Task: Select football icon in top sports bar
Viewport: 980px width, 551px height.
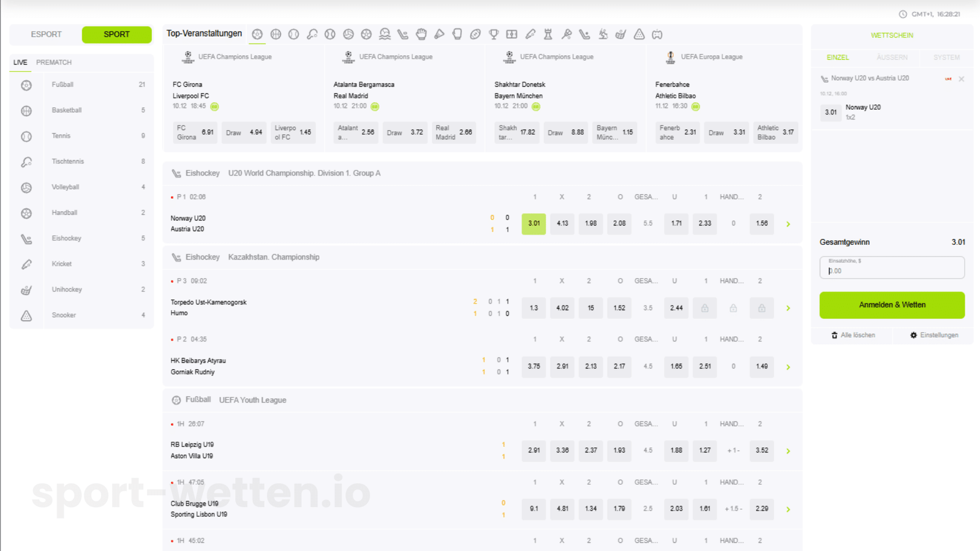Action: [257, 34]
